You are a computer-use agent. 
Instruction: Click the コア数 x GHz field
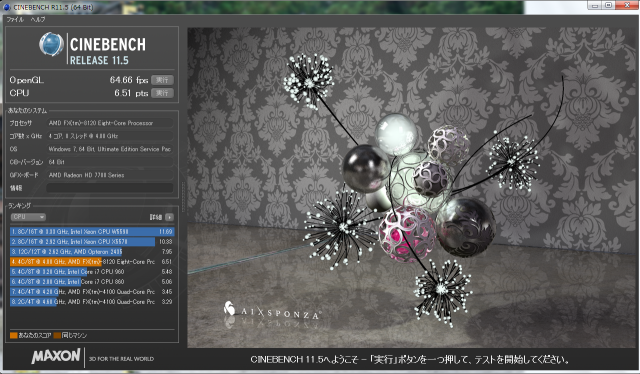pyautogui.click(x=110, y=136)
